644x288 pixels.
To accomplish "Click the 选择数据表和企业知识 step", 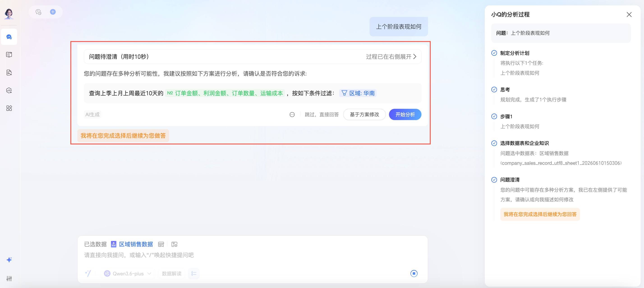I will coord(524,143).
